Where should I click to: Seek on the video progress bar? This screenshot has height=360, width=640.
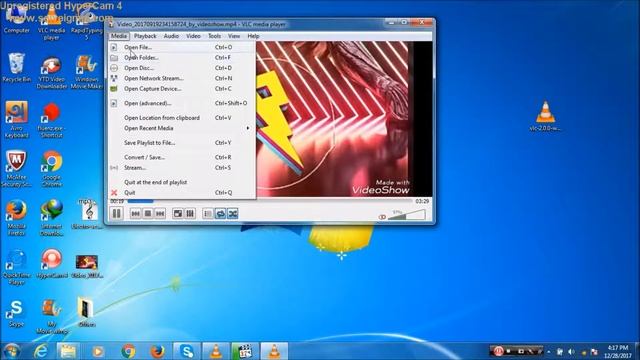point(269,201)
